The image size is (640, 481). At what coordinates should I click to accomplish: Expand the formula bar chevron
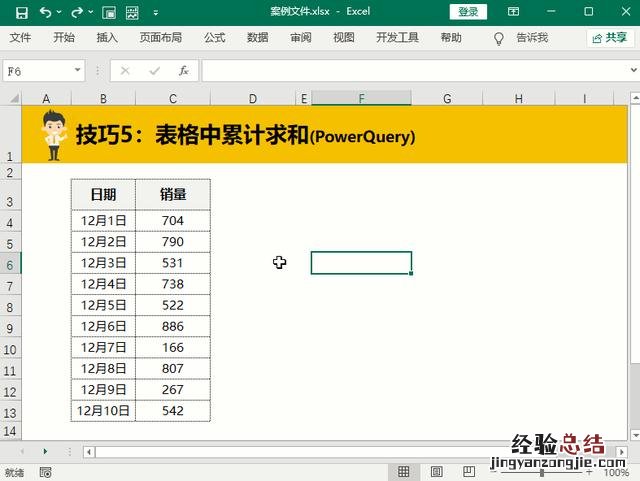[x=631, y=71]
